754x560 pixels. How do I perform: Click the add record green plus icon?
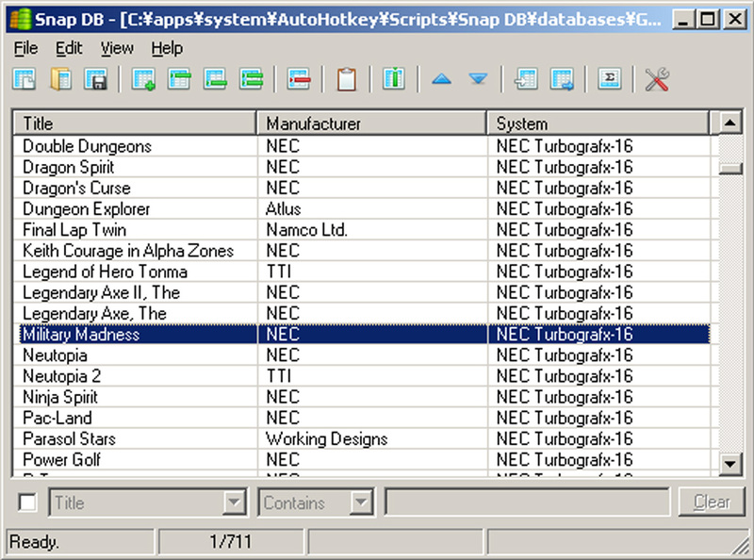click(x=143, y=79)
